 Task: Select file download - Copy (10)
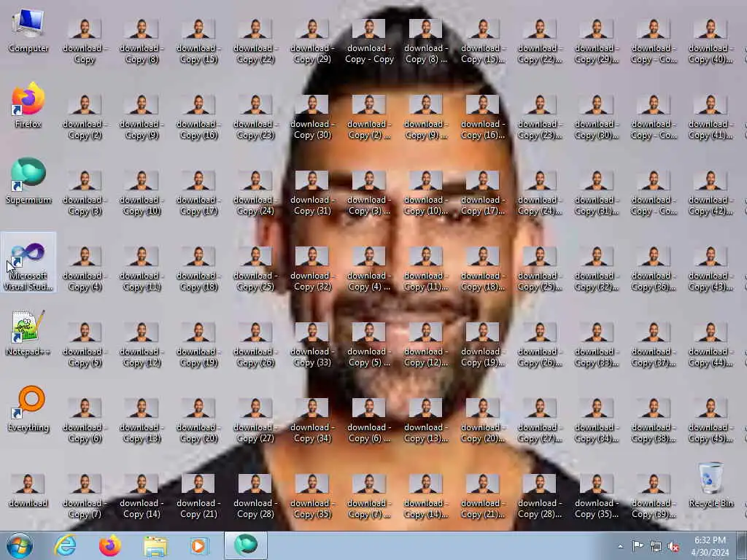[x=142, y=192]
